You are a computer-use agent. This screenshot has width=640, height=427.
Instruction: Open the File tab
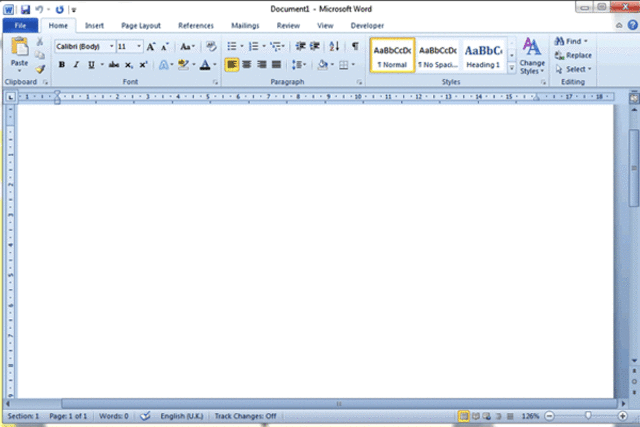tap(20, 25)
